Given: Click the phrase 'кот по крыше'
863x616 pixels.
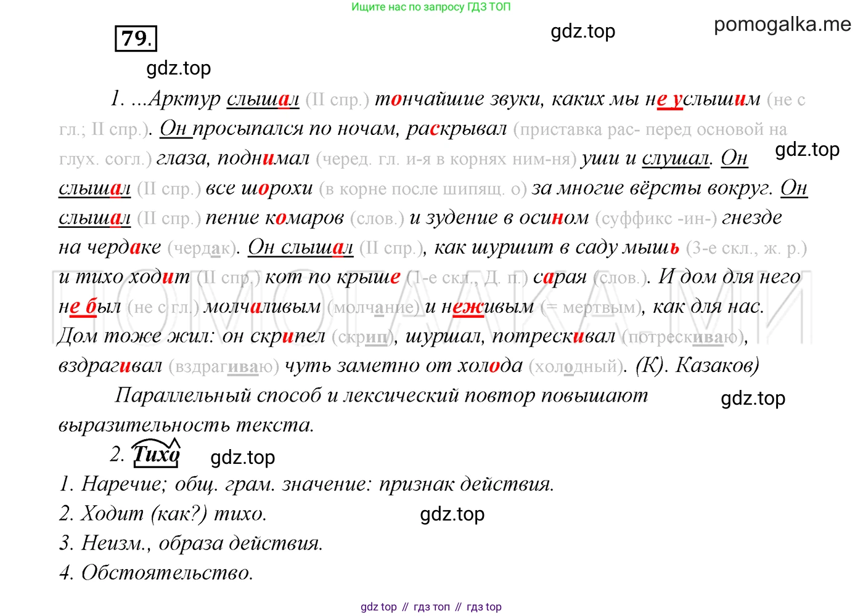Looking at the screenshot, I should coord(332,276).
